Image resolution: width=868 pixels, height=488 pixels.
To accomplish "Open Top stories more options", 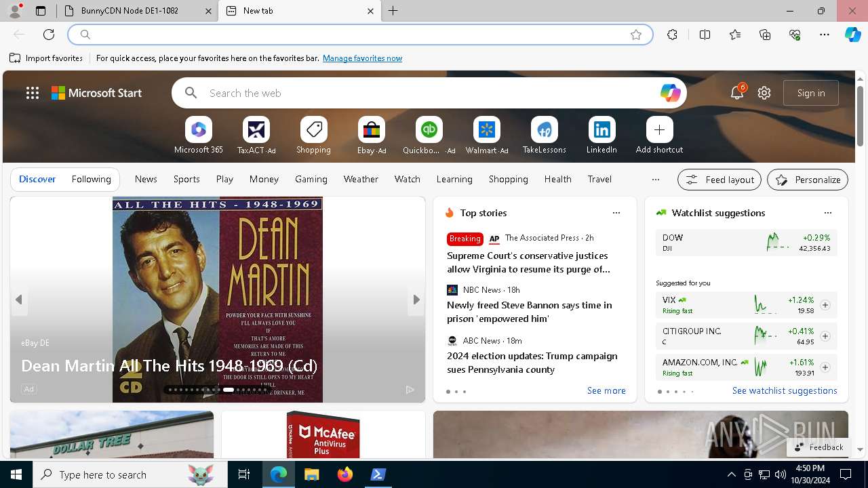I will click(616, 213).
